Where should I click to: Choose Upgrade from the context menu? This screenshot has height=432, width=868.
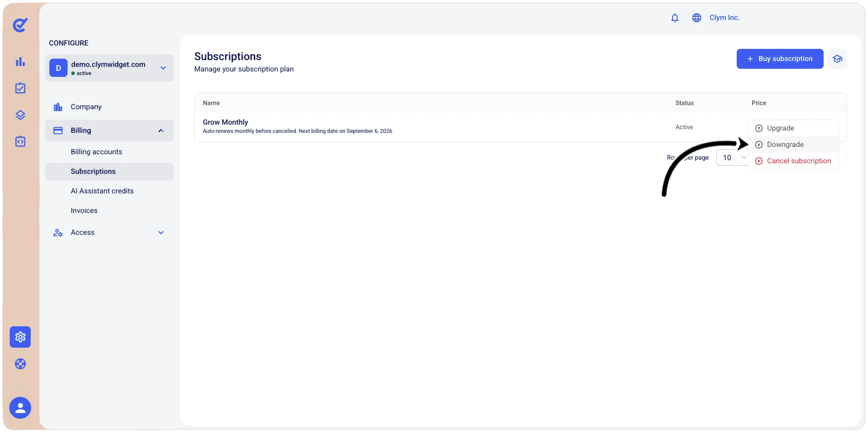coord(793,128)
